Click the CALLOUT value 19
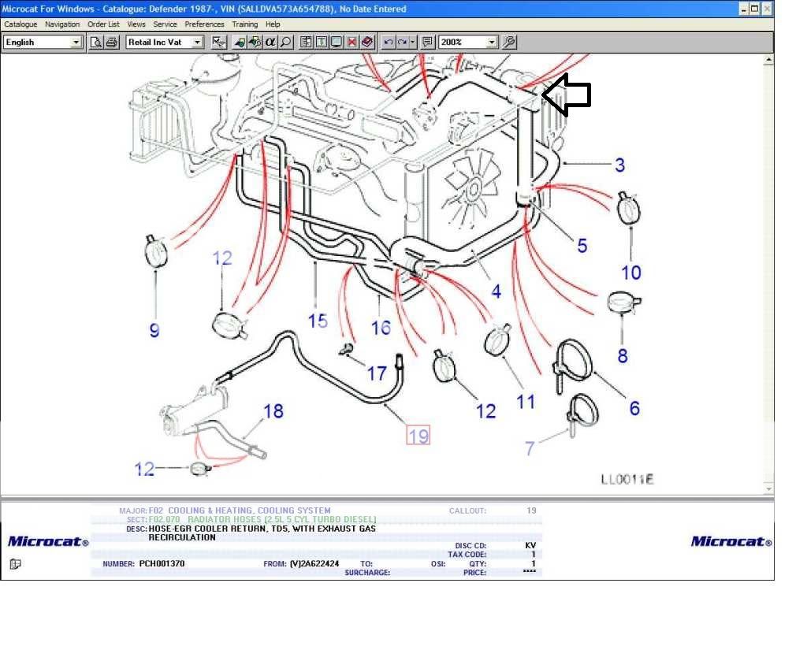The width and height of the screenshot is (807, 672). [531, 510]
